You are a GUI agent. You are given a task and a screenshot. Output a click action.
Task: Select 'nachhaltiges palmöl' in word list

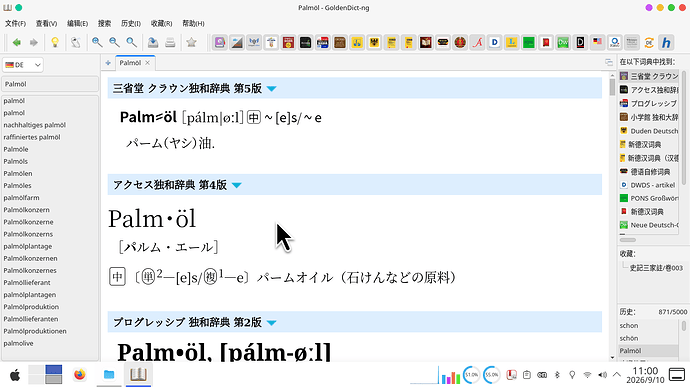tap(50, 125)
